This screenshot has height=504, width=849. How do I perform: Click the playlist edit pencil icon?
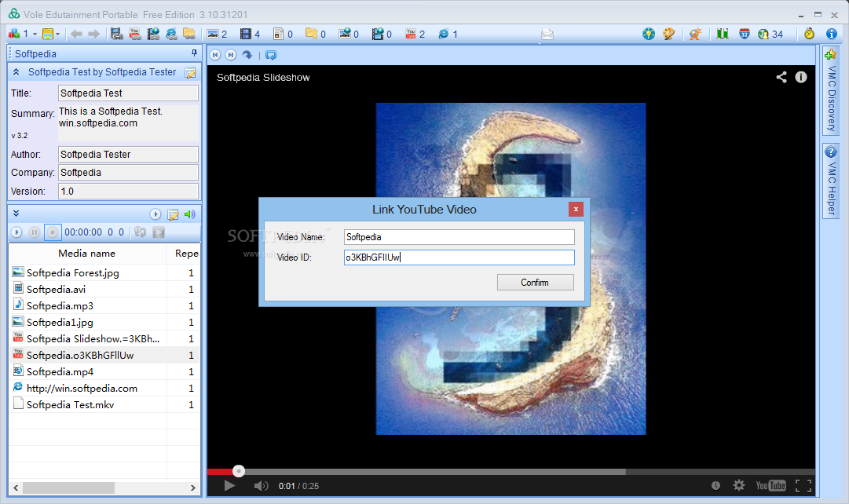pos(174,215)
